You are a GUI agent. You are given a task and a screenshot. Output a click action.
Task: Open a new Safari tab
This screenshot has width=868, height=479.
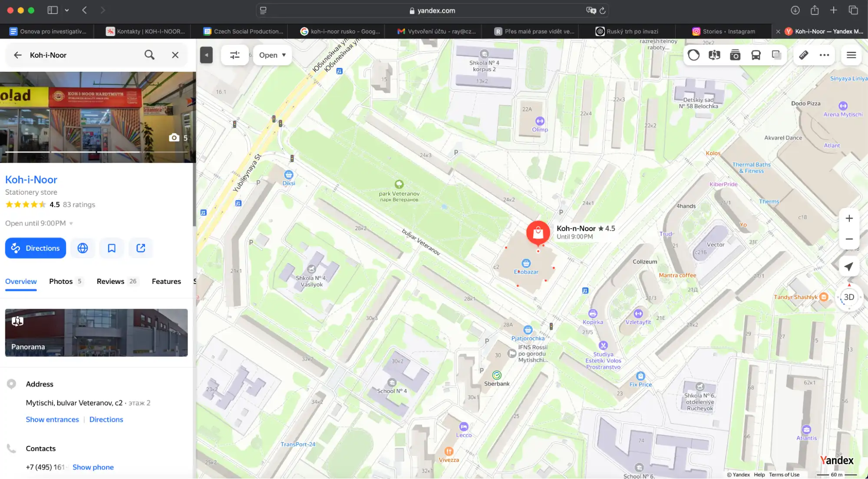[834, 10]
